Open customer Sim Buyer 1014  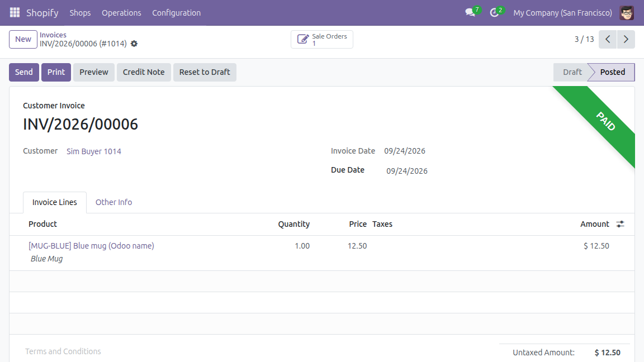94,151
